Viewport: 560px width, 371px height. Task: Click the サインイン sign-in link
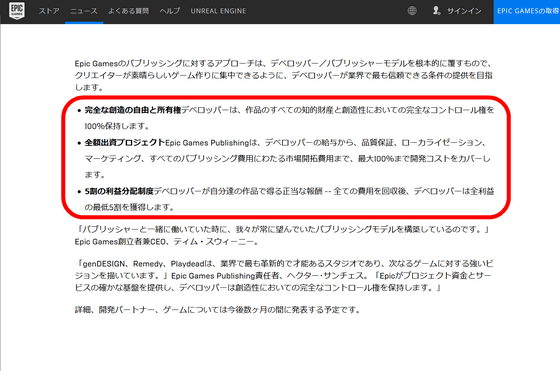tap(464, 11)
